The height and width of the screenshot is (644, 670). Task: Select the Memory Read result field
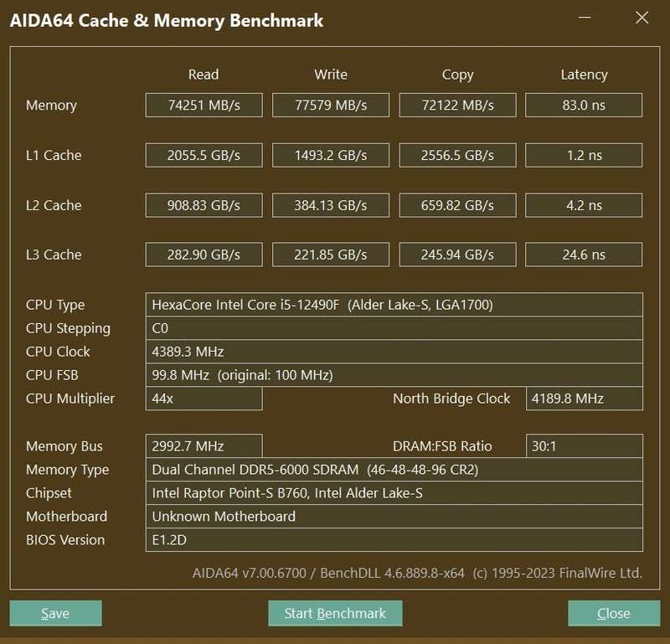pos(204,105)
